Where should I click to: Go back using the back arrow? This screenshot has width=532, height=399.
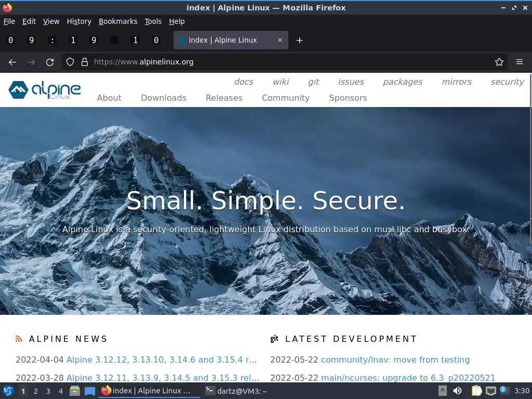point(12,62)
